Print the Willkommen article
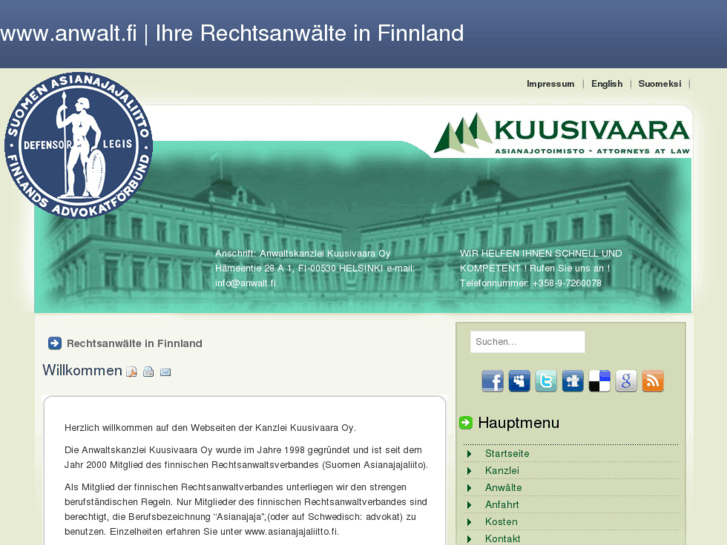The image size is (727, 545). 148,372
